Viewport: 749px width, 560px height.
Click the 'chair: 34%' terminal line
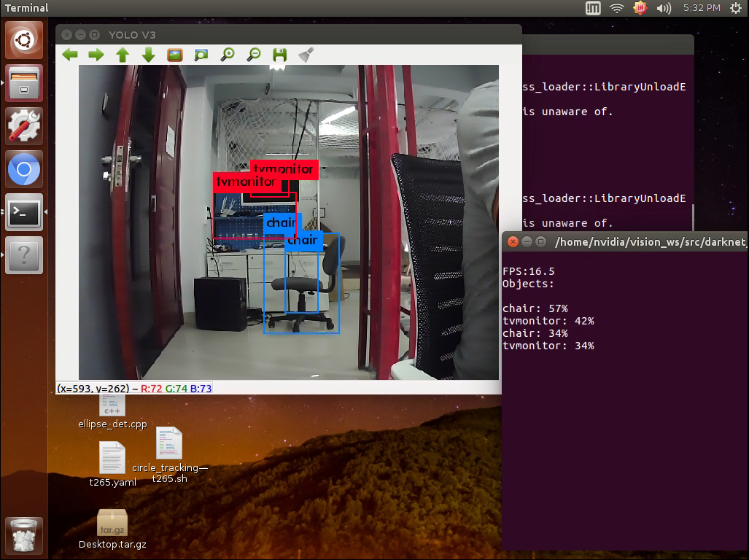point(535,333)
